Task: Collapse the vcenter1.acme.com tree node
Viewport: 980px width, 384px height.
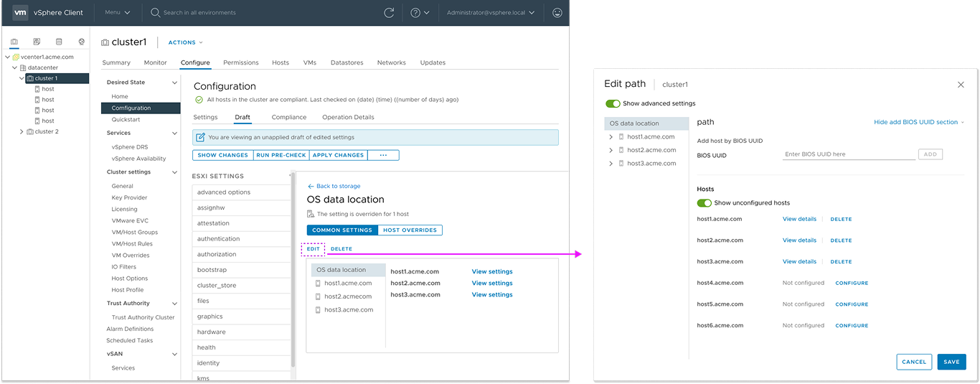Action: tap(8, 57)
